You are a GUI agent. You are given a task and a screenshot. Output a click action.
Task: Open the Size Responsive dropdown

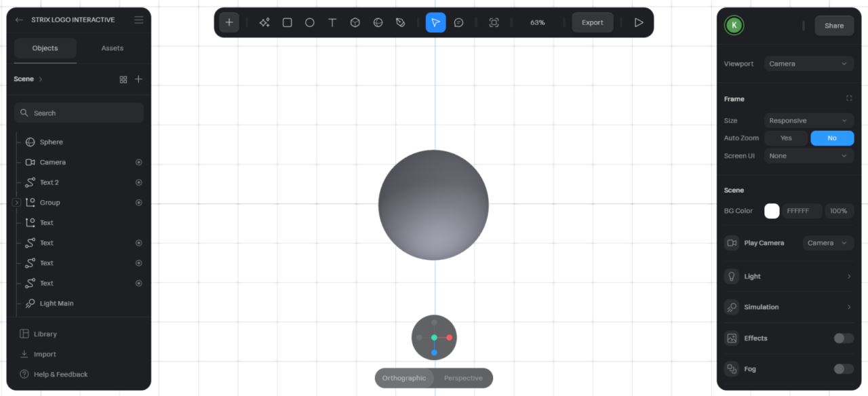(x=809, y=121)
